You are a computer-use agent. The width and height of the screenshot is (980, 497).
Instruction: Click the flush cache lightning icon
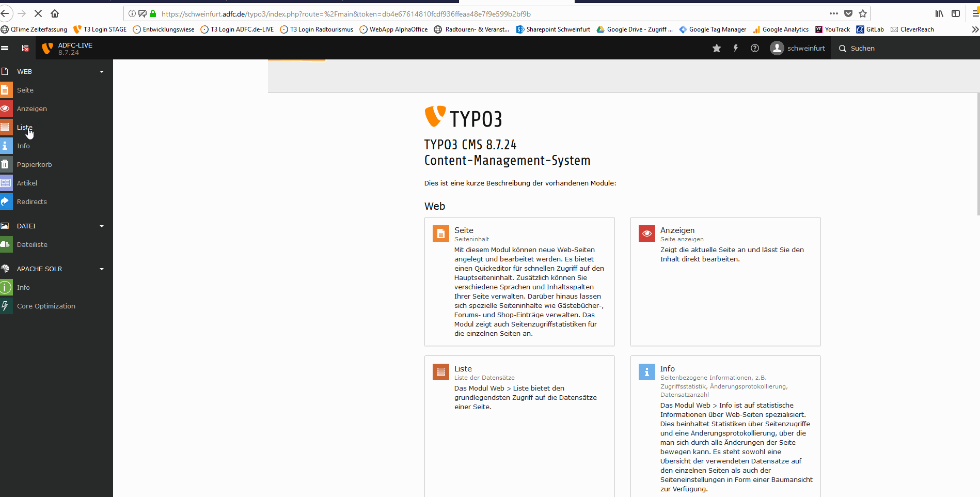point(736,48)
